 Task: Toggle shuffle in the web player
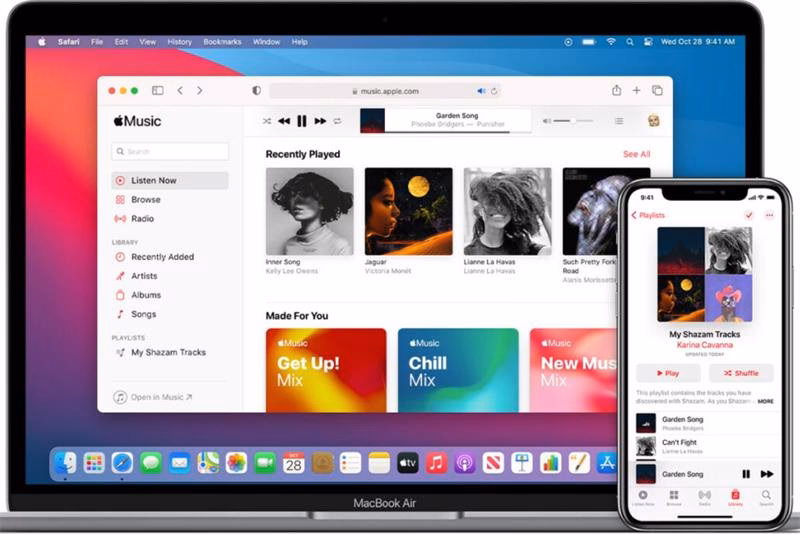267,121
